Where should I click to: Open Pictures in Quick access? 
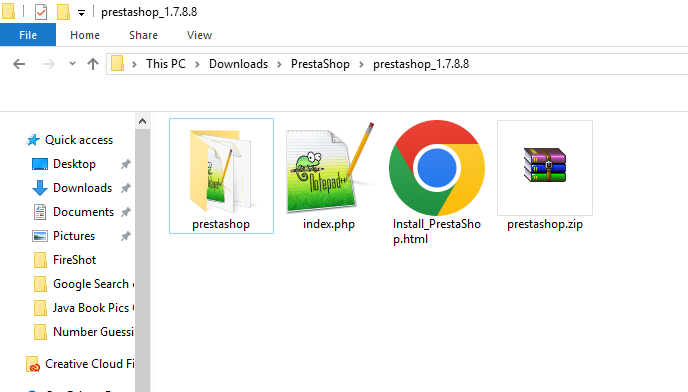click(74, 236)
